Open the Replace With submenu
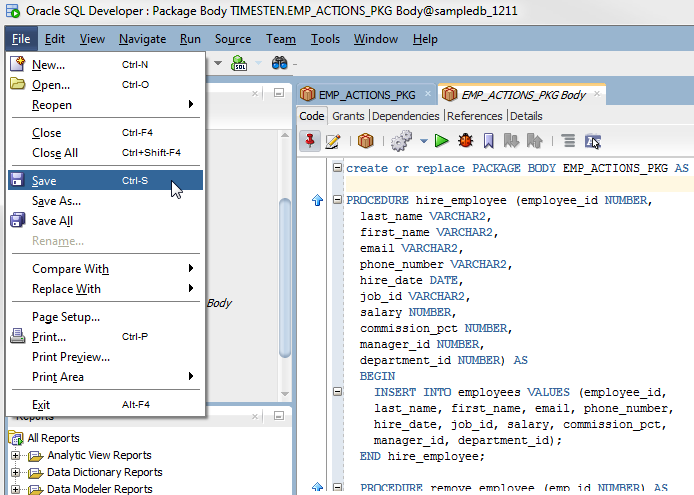Screen dimensions: 694x495 (105, 288)
